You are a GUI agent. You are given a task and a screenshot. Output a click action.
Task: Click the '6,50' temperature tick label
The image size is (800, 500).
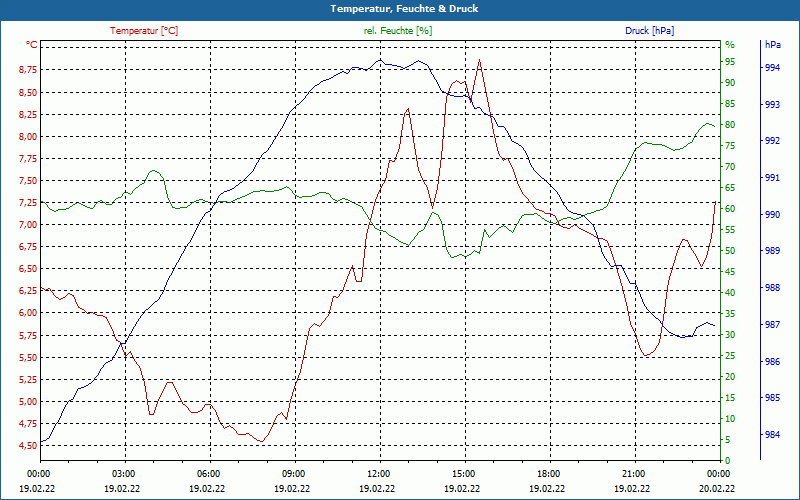tap(28, 269)
